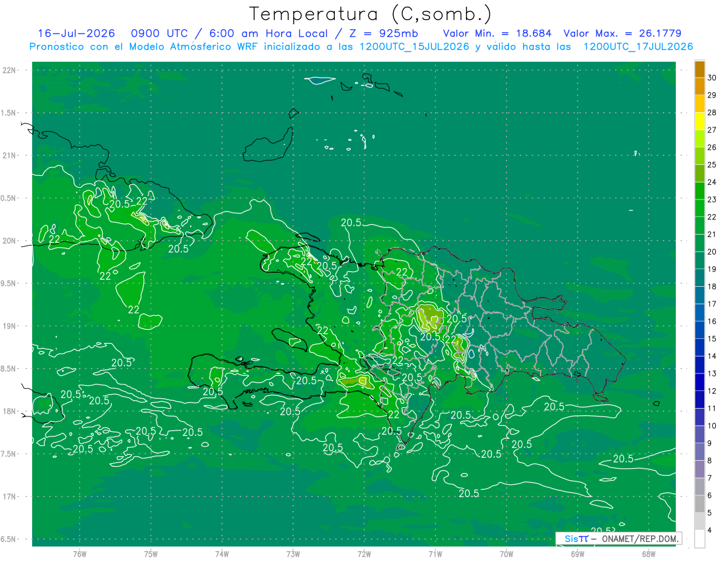728x562 pixels.
Task: Click the "18N" latitude axis label
Action: click(10, 411)
